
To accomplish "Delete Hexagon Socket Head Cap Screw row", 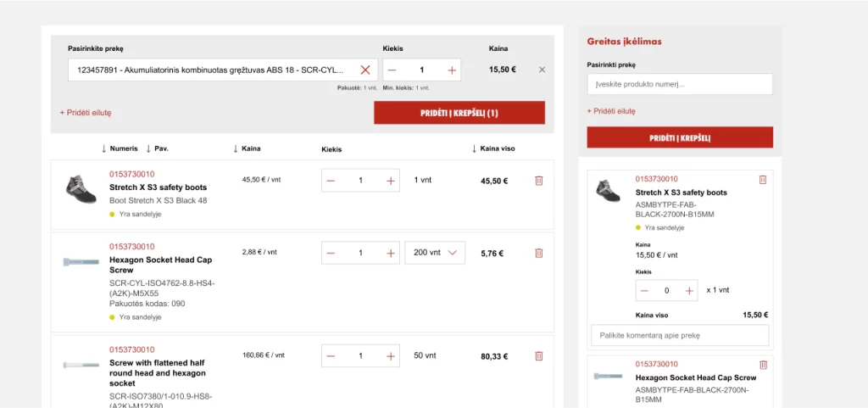I will (538, 253).
